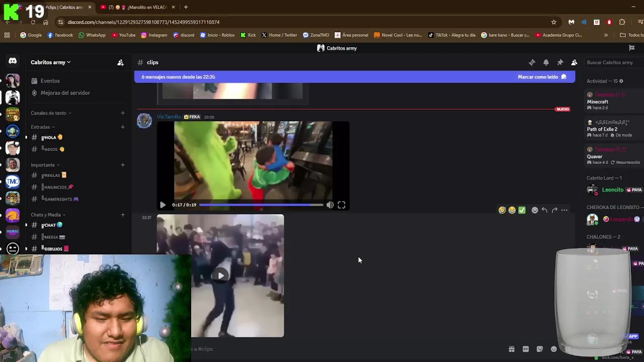Screen dimensions: 644x362
Task: Enter fullscreen for the video
Action: (x=342, y=205)
